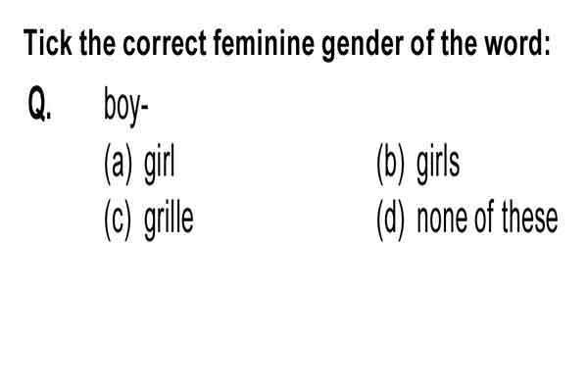This screenshot has width=588, height=392.
Task: Click the word 'grille' in option c
Action: (170, 221)
